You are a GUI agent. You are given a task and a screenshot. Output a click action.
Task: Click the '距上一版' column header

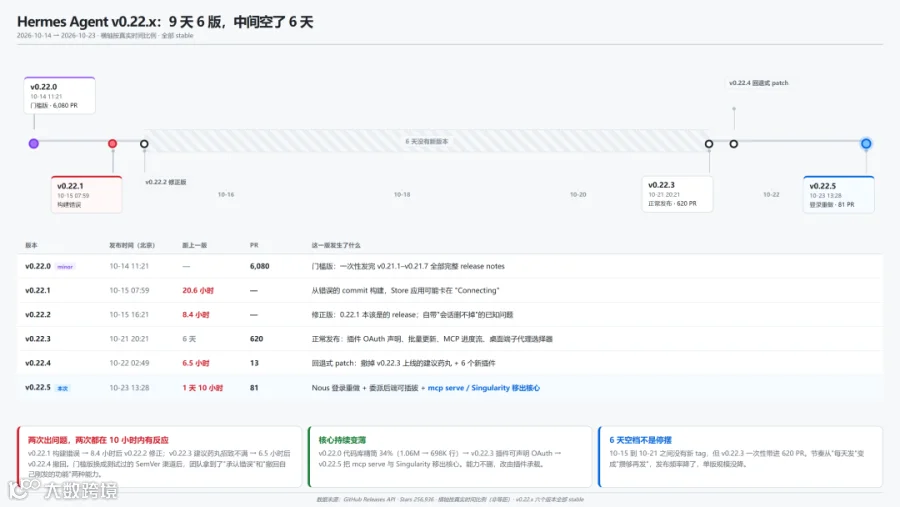point(195,245)
